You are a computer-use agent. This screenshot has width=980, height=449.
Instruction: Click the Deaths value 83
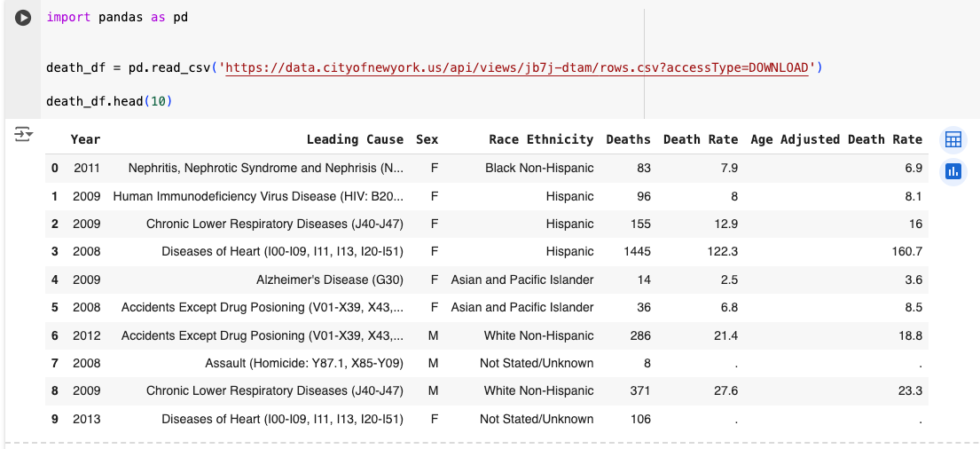tap(644, 169)
